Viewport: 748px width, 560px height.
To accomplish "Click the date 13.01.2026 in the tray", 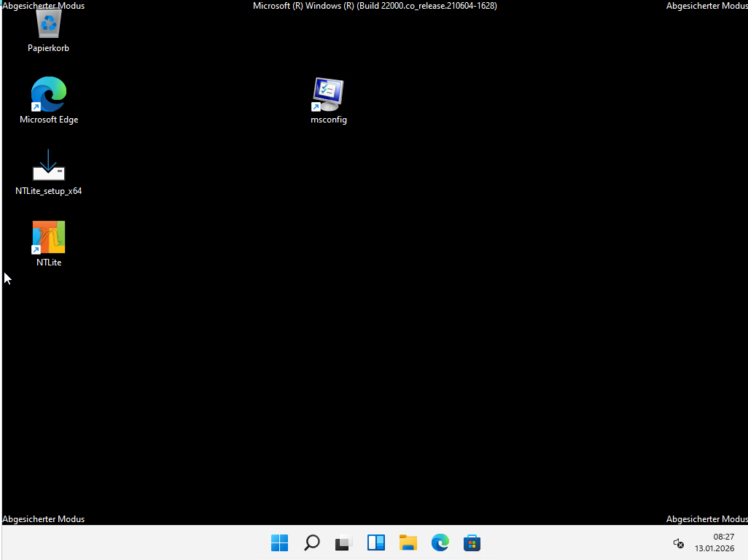I will [723, 548].
